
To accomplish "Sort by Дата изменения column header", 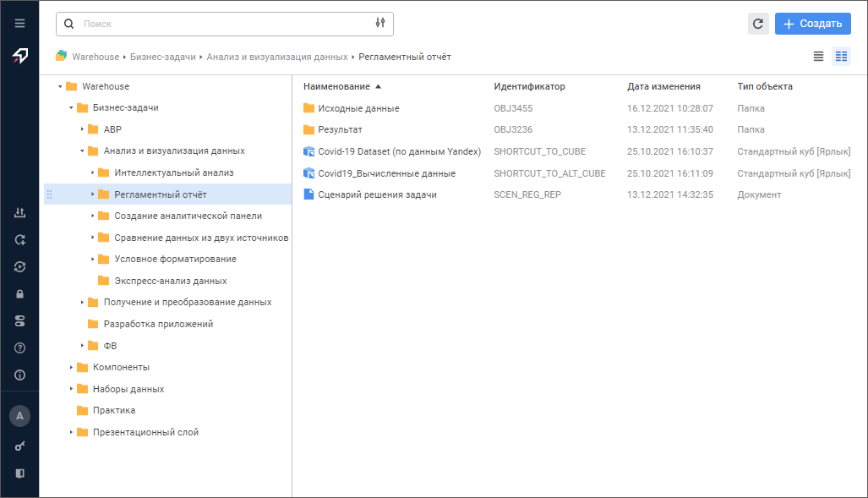I will [663, 86].
